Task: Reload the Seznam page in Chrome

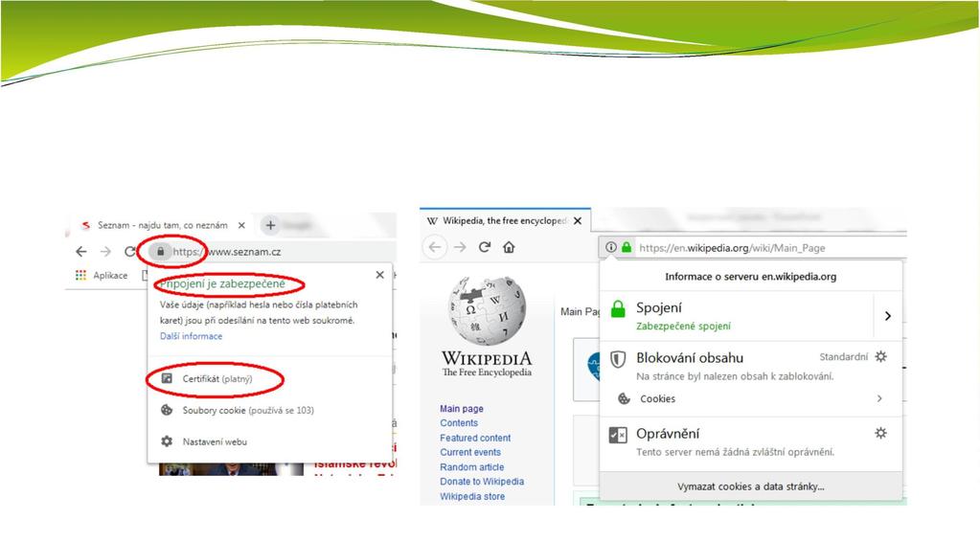Action: click(129, 252)
